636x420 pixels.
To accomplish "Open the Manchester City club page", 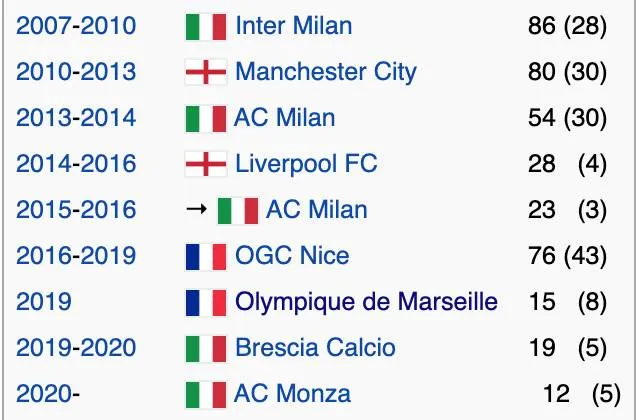I will [325, 72].
